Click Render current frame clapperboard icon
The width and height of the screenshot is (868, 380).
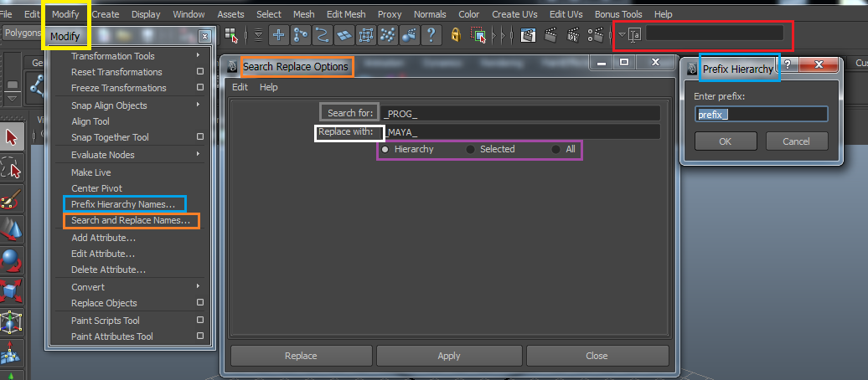pyautogui.click(x=550, y=35)
